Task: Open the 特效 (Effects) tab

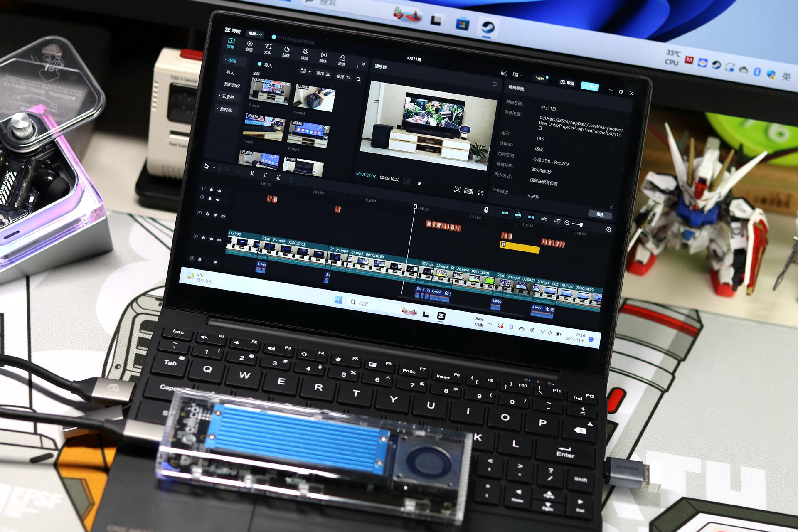Action: click(305, 54)
